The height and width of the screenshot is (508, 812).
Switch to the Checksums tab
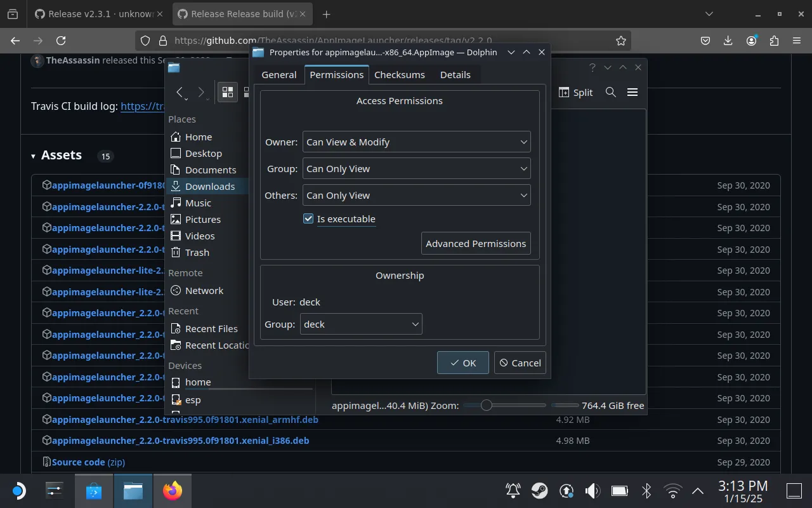point(399,74)
